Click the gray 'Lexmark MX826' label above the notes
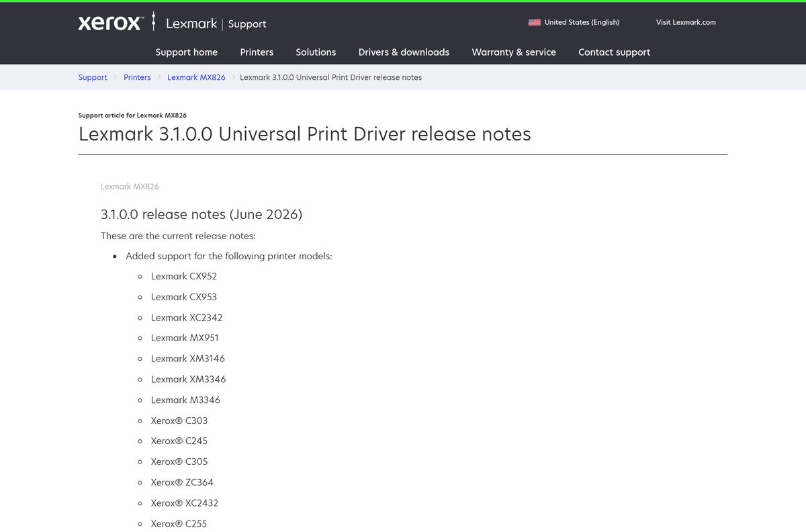Image resolution: width=806 pixels, height=532 pixels. tap(130, 186)
